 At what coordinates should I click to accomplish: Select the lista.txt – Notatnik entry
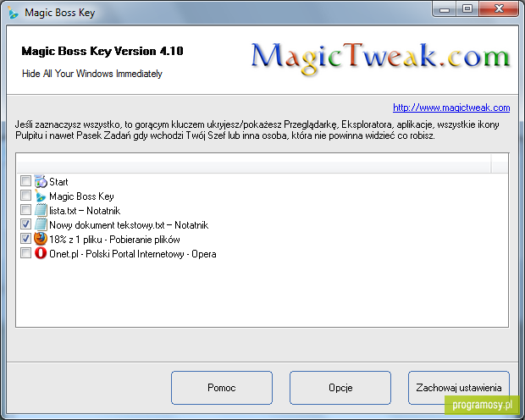point(85,211)
